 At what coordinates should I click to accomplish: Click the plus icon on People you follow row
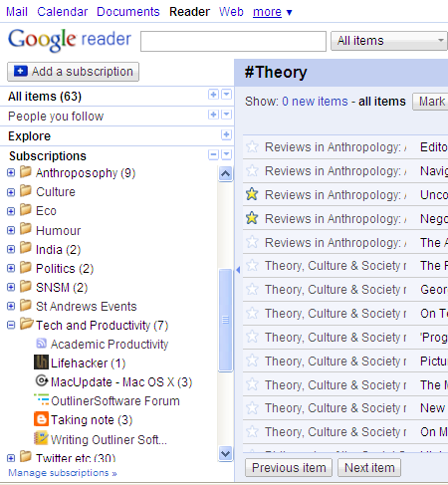pyautogui.click(x=213, y=115)
